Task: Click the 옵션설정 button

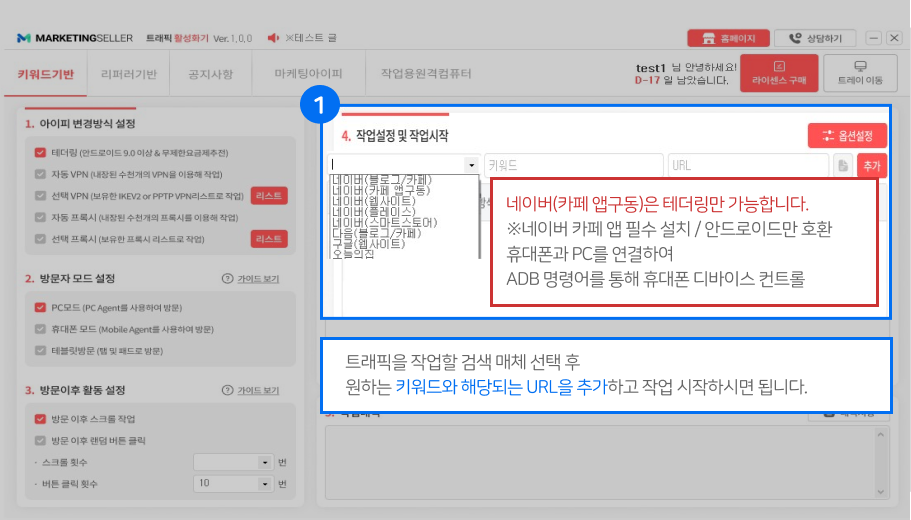Action: coord(847,136)
